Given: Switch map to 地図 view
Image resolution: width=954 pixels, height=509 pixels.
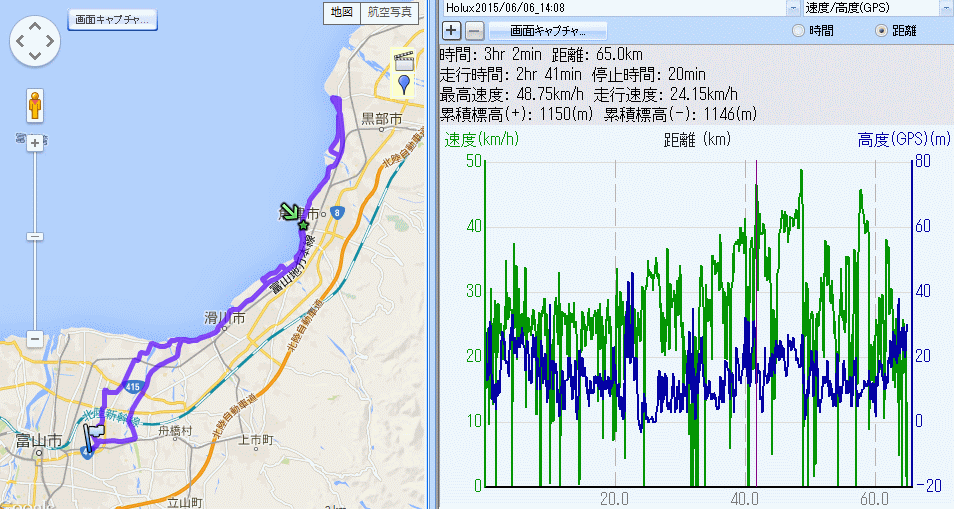Looking at the screenshot, I should click(340, 12).
